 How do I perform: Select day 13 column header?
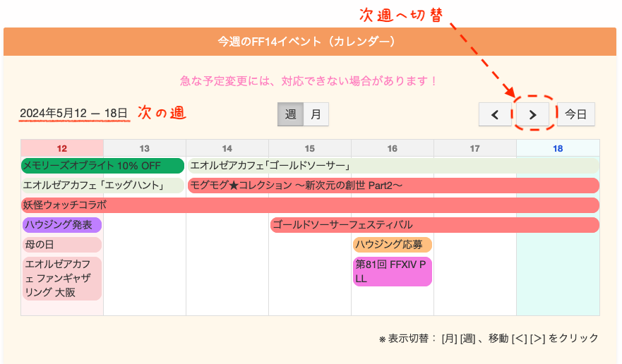[145, 148]
